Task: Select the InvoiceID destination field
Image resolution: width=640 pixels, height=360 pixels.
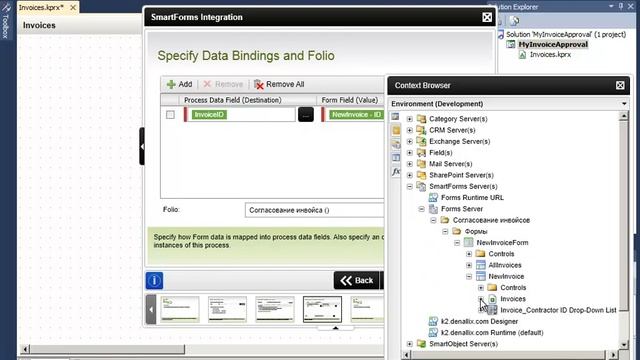Action: point(240,115)
